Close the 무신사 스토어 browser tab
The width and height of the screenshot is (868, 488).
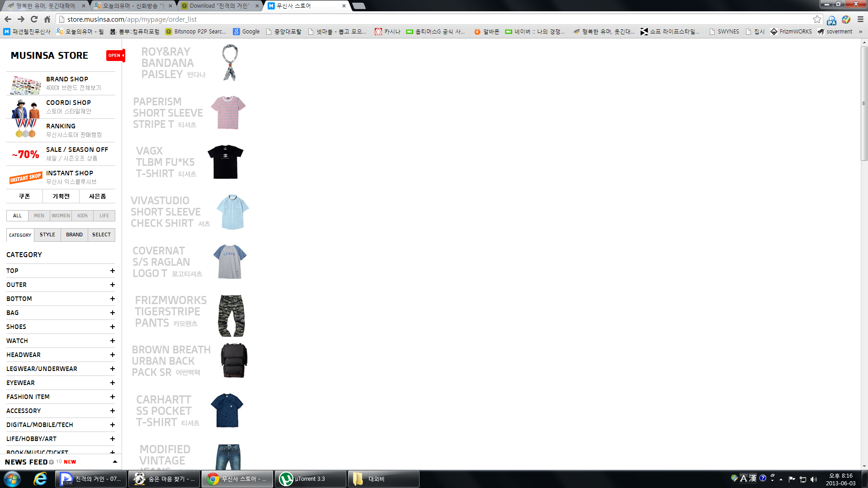tap(344, 6)
